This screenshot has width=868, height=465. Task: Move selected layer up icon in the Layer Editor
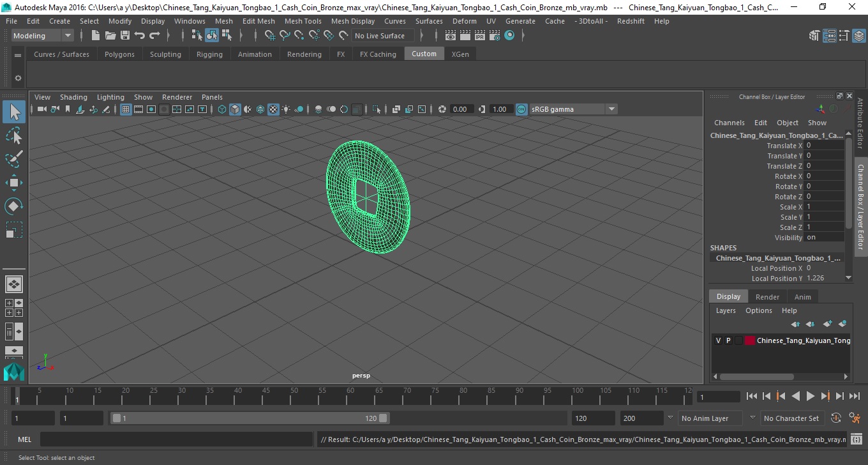(795, 324)
